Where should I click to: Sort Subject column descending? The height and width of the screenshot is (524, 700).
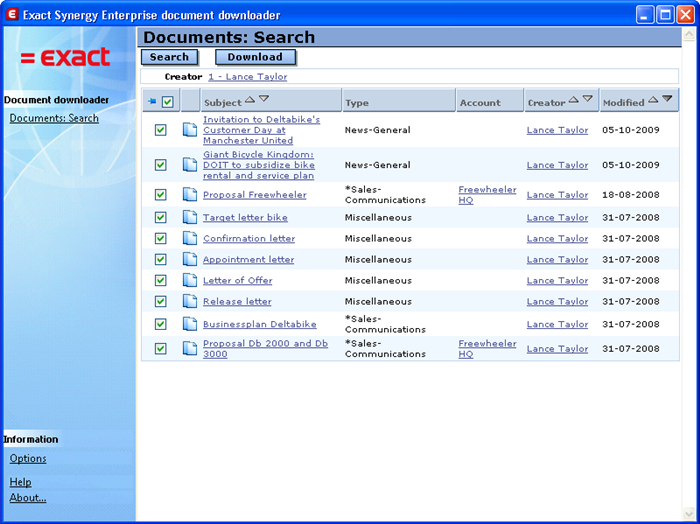(x=264, y=99)
